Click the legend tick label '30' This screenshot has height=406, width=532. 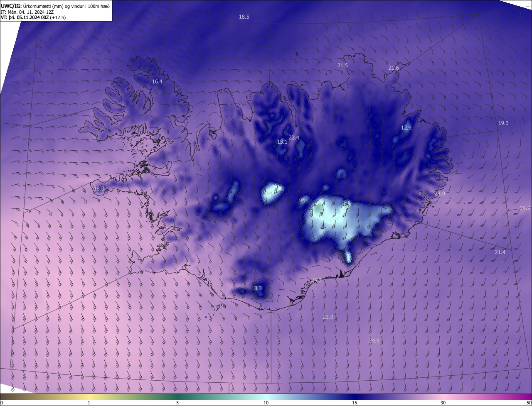pos(443,403)
